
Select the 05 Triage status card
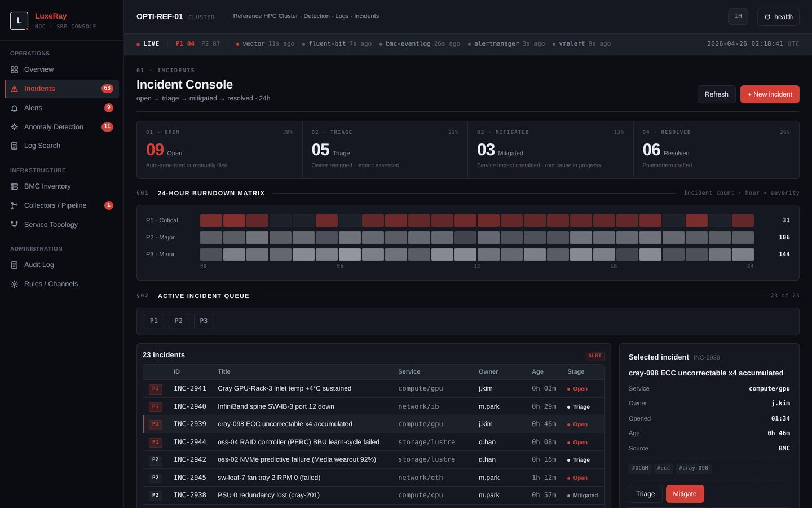pos(385,150)
